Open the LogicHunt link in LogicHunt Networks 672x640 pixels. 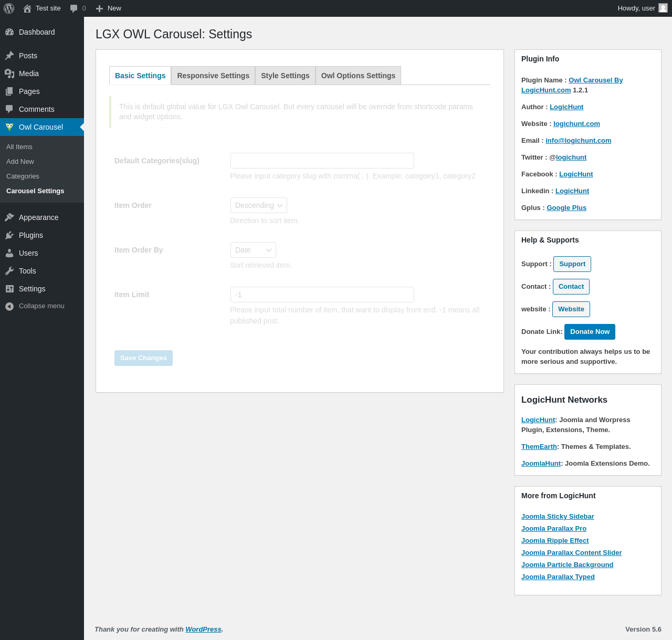(538, 420)
